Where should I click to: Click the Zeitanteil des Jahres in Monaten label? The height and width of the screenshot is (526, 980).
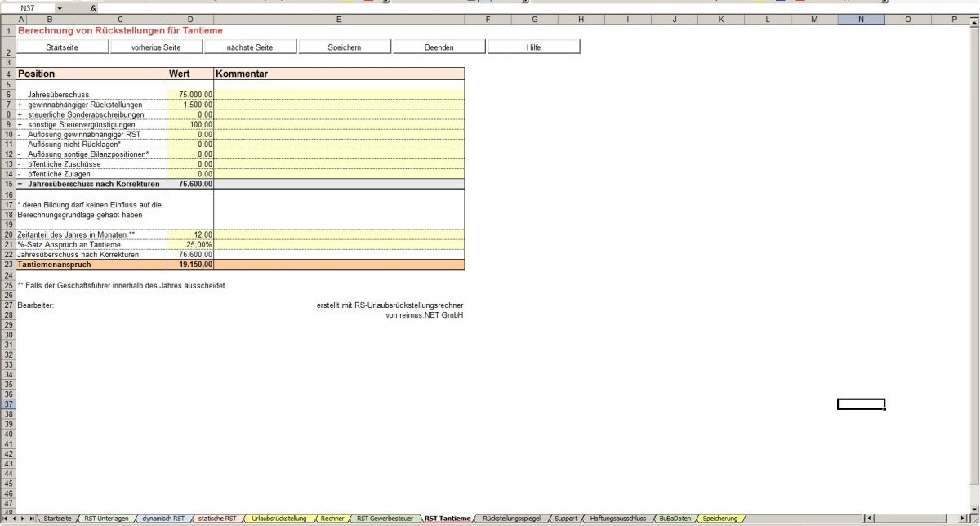pos(75,234)
